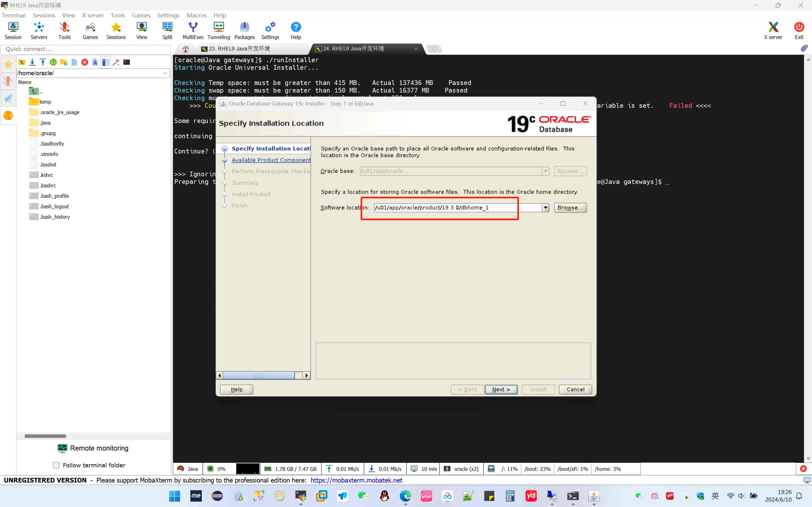Click right arrow of installer steps scrollbar
This screenshot has width=812, height=507.
coord(306,375)
